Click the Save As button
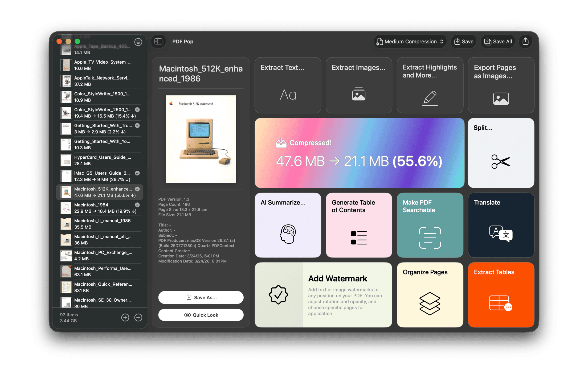This screenshot has height=377, width=588. point(201,297)
